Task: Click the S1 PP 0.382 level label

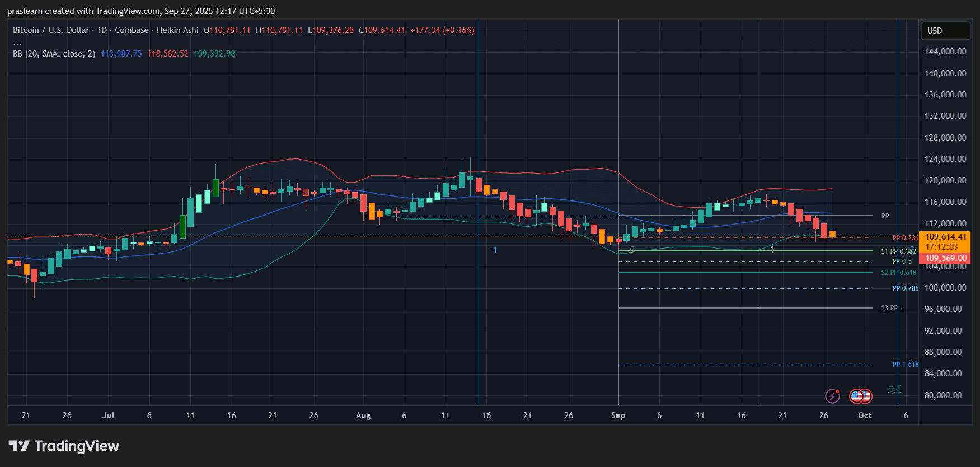Action: click(x=898, y=251)
